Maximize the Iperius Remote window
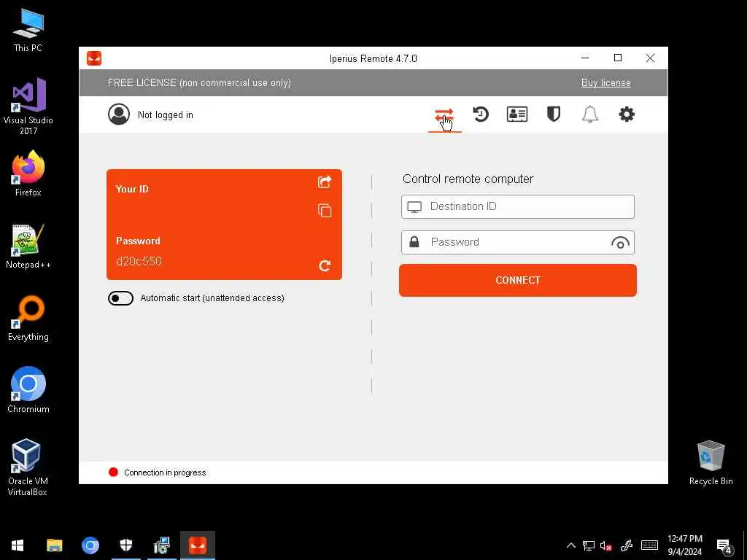The height and width of the screenshot is (560, 747). point(618,58)
